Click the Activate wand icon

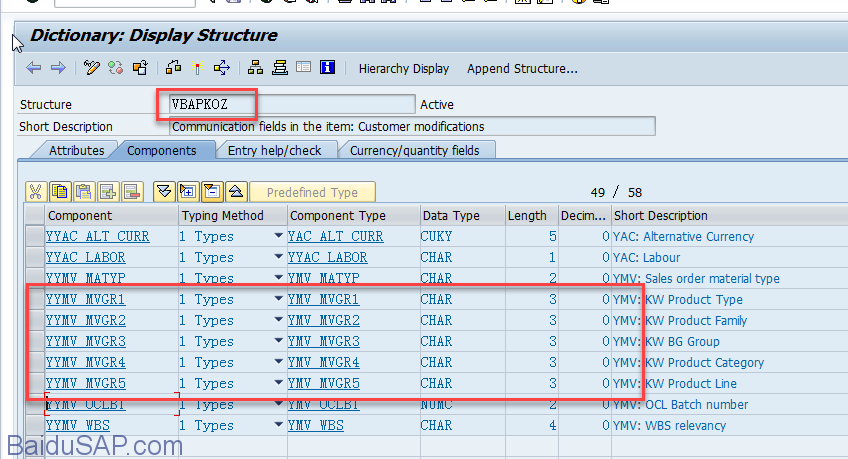197,68
